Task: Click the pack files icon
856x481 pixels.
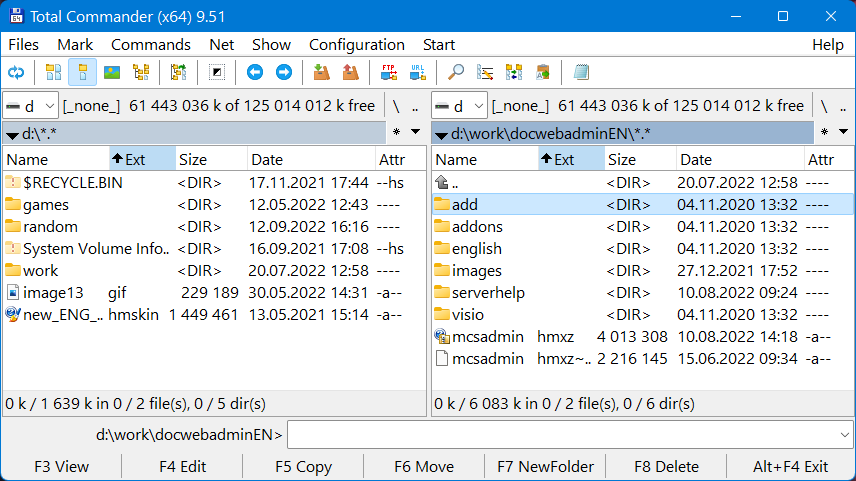Action: [x=322, y=72]
